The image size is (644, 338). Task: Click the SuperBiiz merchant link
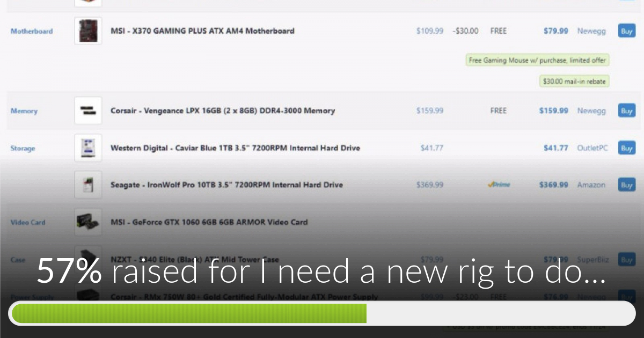pos(593,260)
